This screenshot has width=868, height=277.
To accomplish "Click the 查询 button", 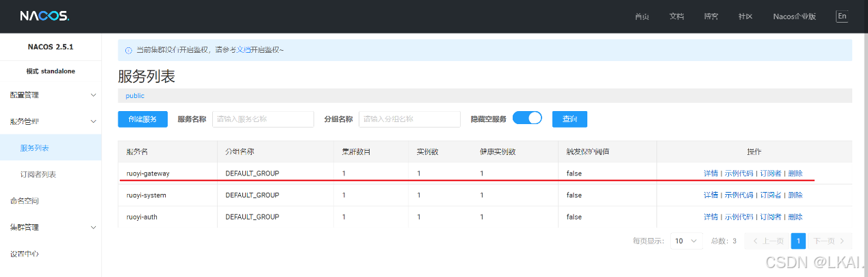I will pyautogui.click(x=570, y=119).
